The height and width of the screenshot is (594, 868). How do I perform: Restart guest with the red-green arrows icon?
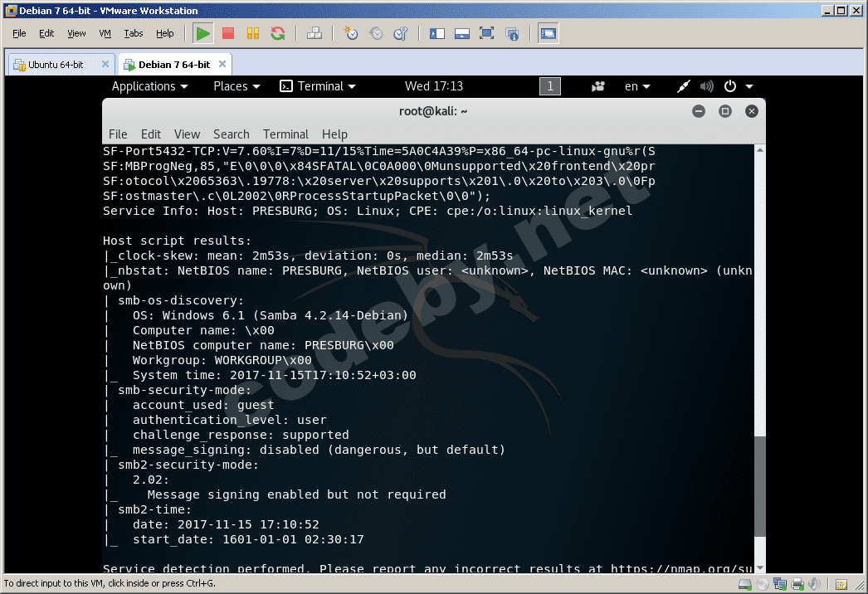pos(278,34)
